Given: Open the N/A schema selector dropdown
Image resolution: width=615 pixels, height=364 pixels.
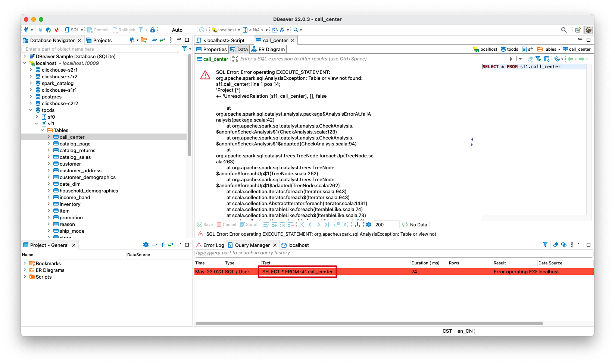Looking at the screenshot, I should [x=256, y=30].
